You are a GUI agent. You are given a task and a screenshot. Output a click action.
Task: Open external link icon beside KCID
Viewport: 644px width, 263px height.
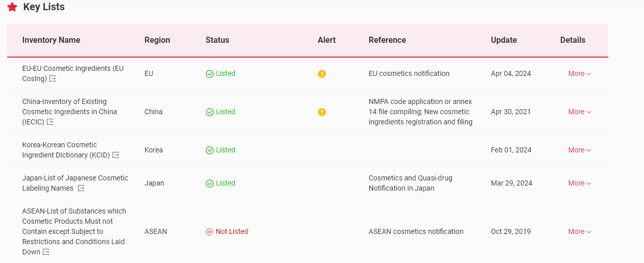tap(116, 155)
